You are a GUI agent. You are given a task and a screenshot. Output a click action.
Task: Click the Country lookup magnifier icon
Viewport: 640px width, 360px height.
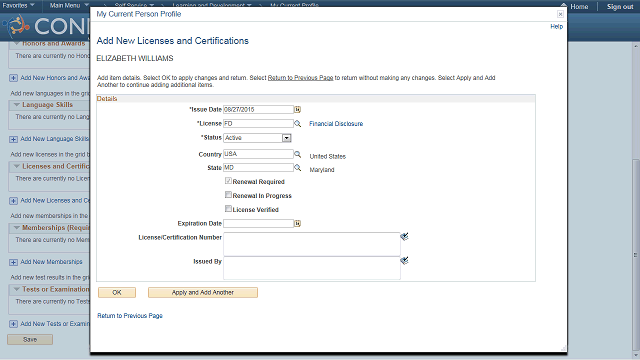tap(298, 154)
